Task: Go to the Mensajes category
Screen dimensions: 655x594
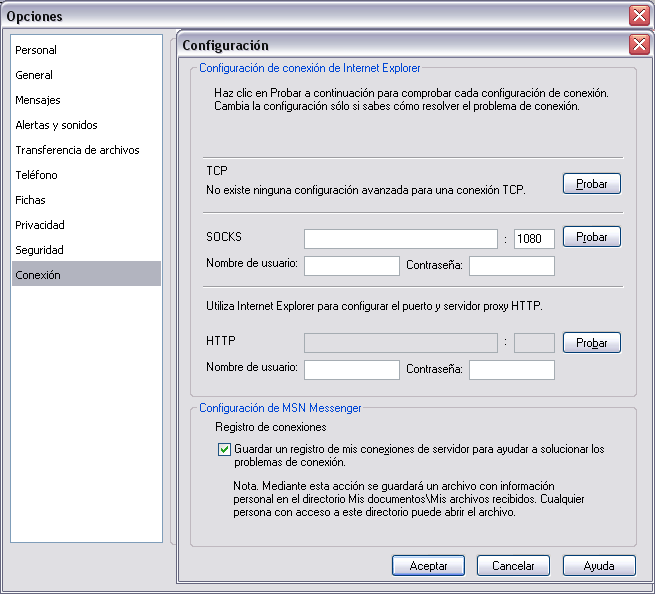Action: [86, 100]
